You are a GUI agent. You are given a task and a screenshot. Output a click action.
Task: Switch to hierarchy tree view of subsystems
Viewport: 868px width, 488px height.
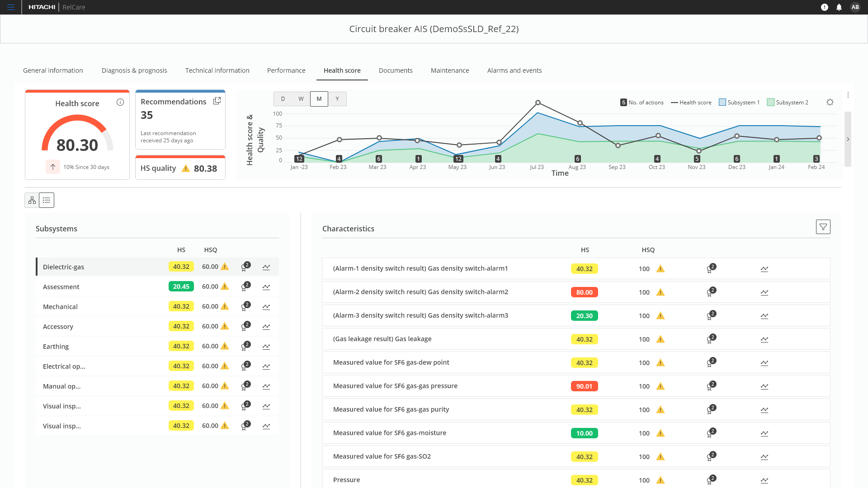point(32,200)
